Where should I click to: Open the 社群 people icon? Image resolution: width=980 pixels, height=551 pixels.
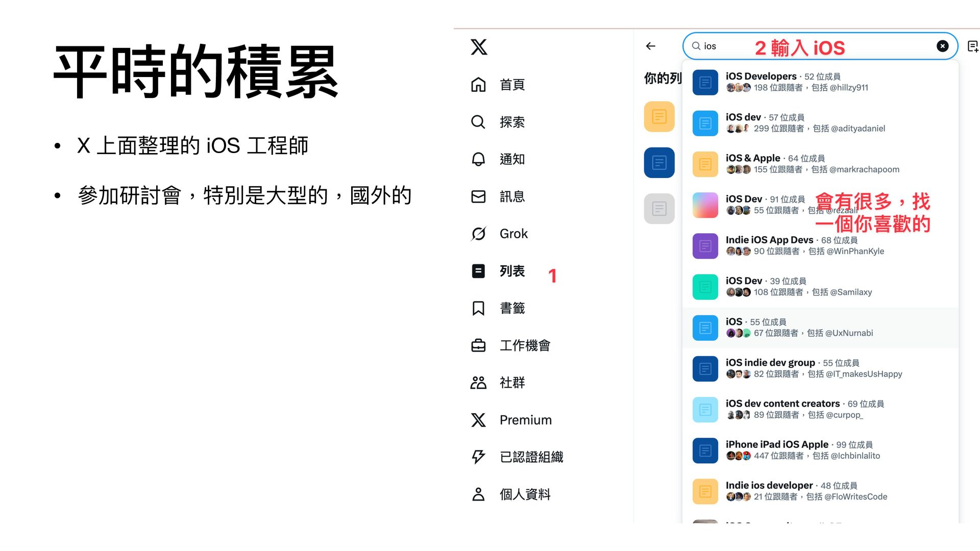pyautogui.click(x=478, y=383)
